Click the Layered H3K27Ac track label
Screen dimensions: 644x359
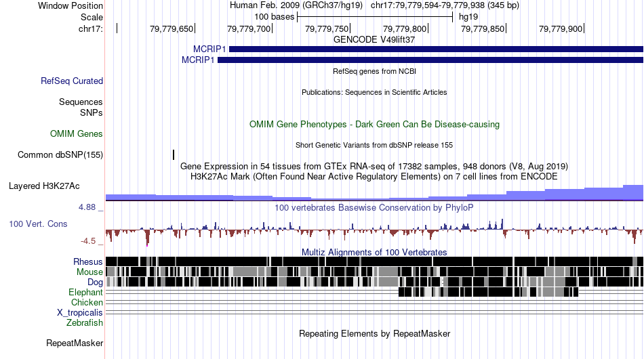click(44, 186)
